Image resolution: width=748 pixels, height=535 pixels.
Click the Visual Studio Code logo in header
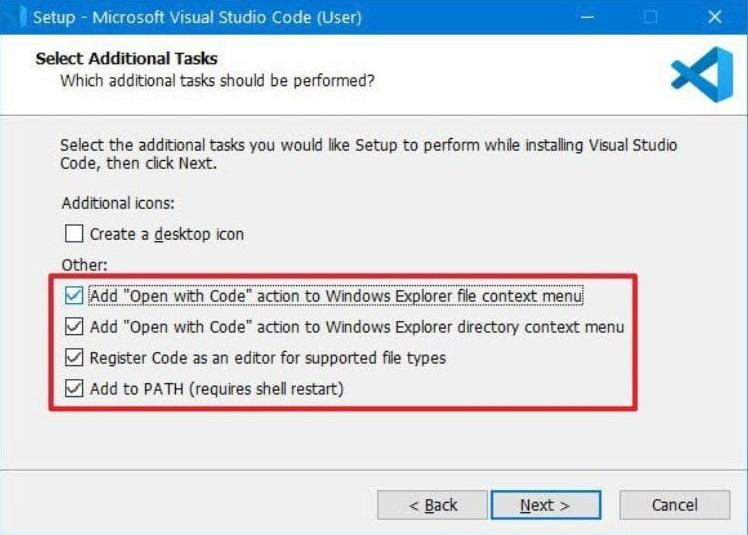(x=701, y=75)
